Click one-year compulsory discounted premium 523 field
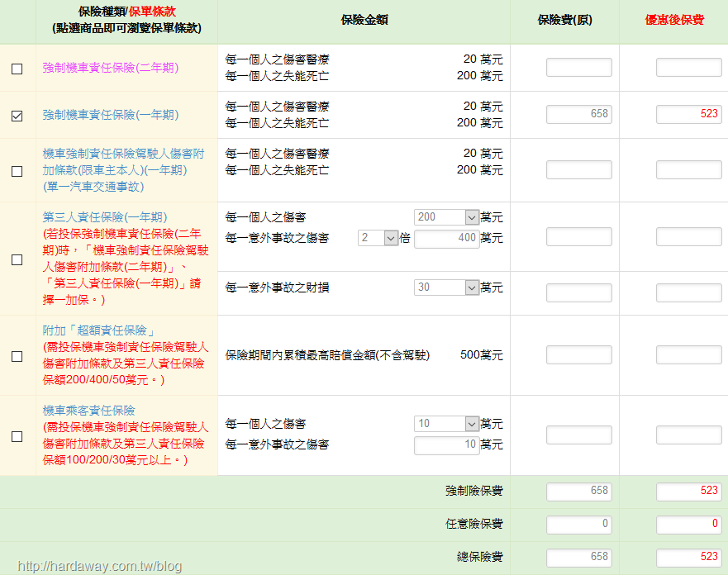Screen dimensions: 728x575 click(689, 114)
